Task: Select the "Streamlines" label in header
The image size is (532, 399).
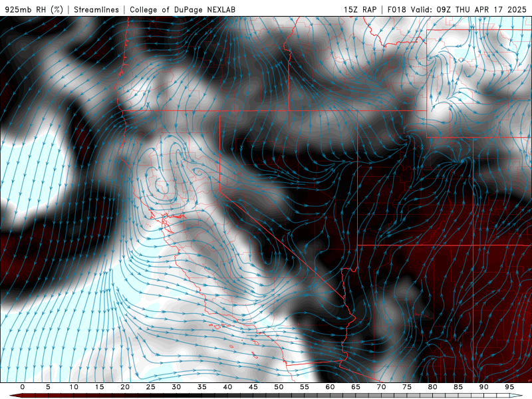Action: 96,9
